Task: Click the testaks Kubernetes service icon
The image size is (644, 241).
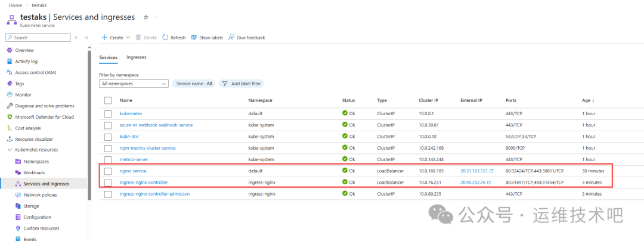Action: pyautogui.click(x=12, y=20)
